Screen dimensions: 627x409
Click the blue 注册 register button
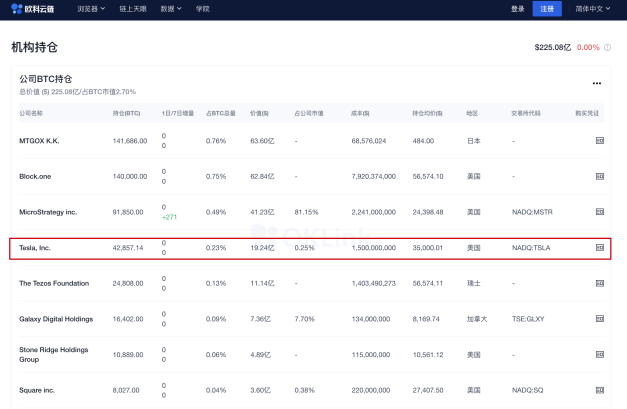point(547,8)
